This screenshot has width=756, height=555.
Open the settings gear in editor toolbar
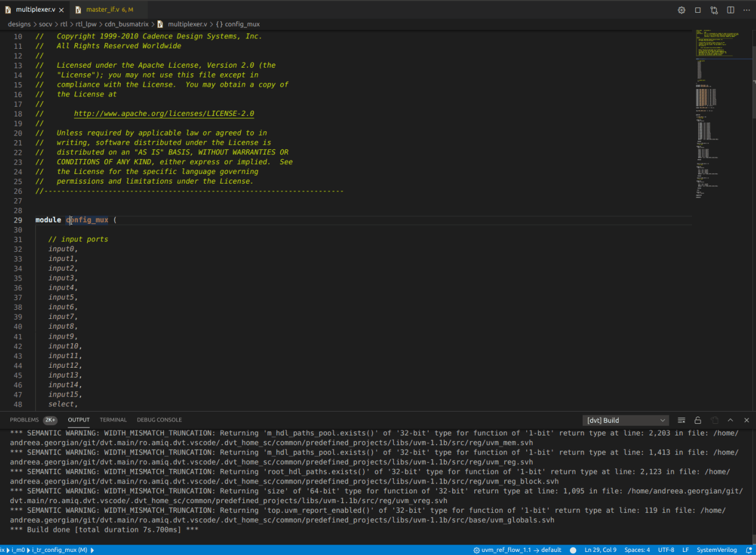(682, 10)
